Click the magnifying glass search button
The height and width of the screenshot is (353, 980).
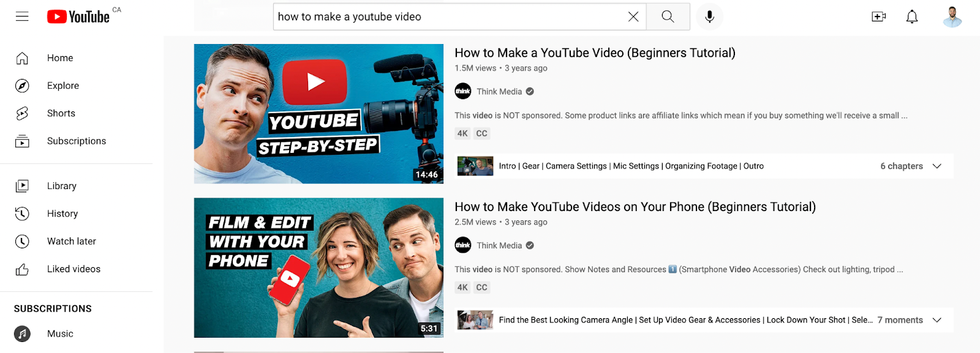coord(668,17)
